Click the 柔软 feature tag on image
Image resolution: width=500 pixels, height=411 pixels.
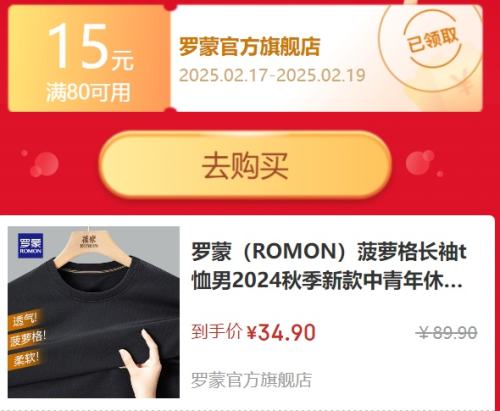click(x=25, y=359)
